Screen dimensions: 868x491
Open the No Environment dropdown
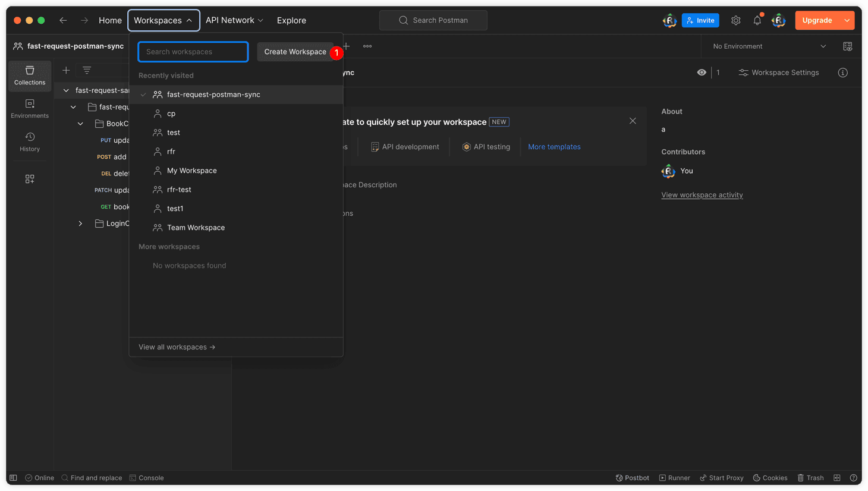click(769, 46)
